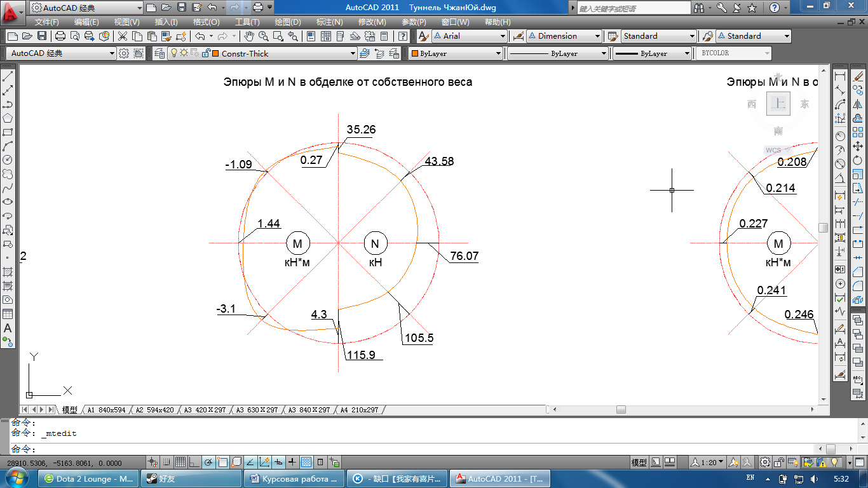Open the Dimension style dropdown
This screenshot has width=868, height=488.
[597, 36]
